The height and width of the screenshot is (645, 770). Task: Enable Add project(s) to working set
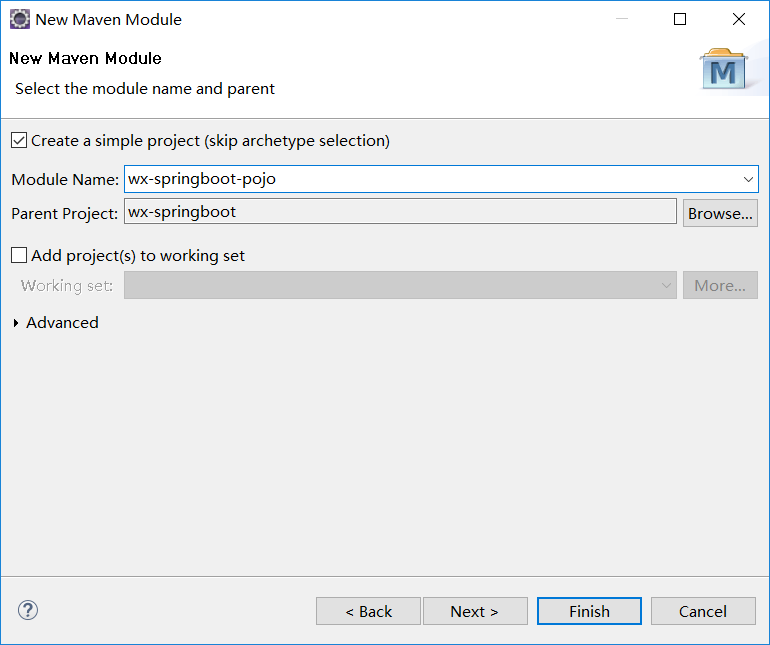click(19, 256)
